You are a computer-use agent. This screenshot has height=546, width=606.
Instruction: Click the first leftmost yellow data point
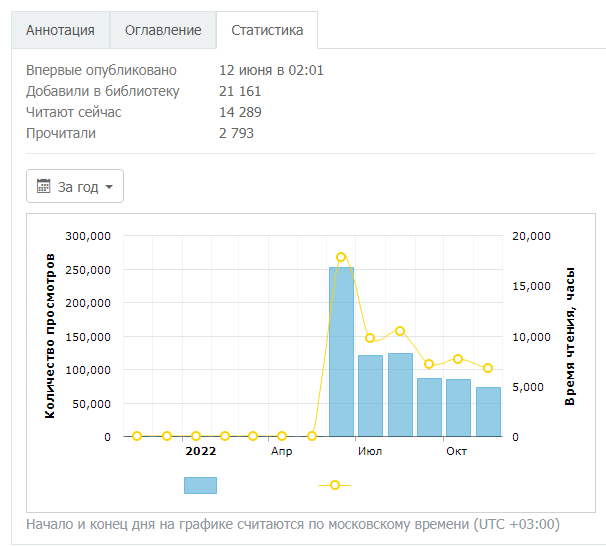click(x=137, y=436)
